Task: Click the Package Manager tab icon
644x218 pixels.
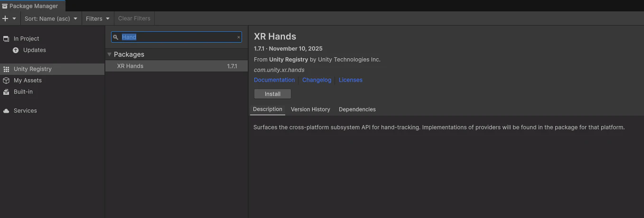Action: pyautogui.click(x=5, y=6)
